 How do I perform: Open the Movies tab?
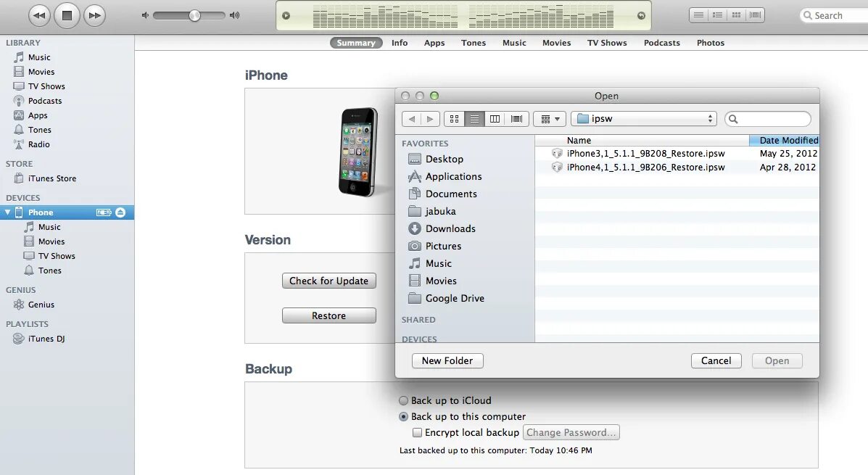556,43
